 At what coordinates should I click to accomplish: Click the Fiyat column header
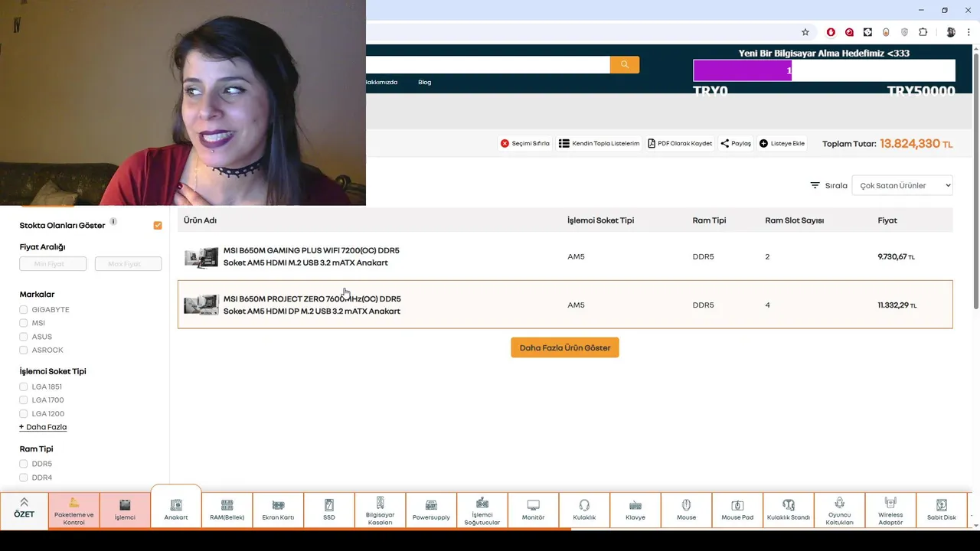pos(887,220)
